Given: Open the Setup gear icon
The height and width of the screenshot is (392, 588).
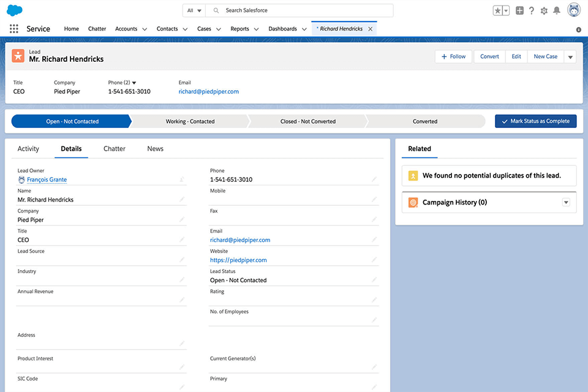Looking at the screenshot, I should pos(544,10).
